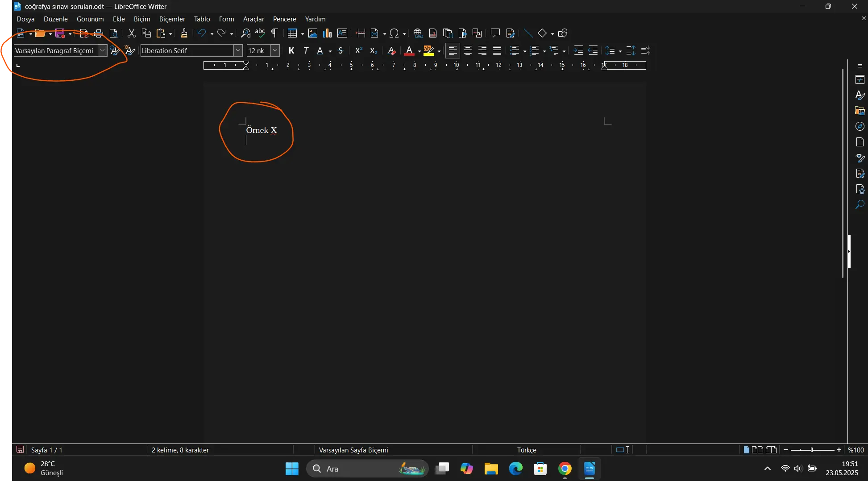
Task: Decrease the paragraph indent
Action: pos(593,50)
